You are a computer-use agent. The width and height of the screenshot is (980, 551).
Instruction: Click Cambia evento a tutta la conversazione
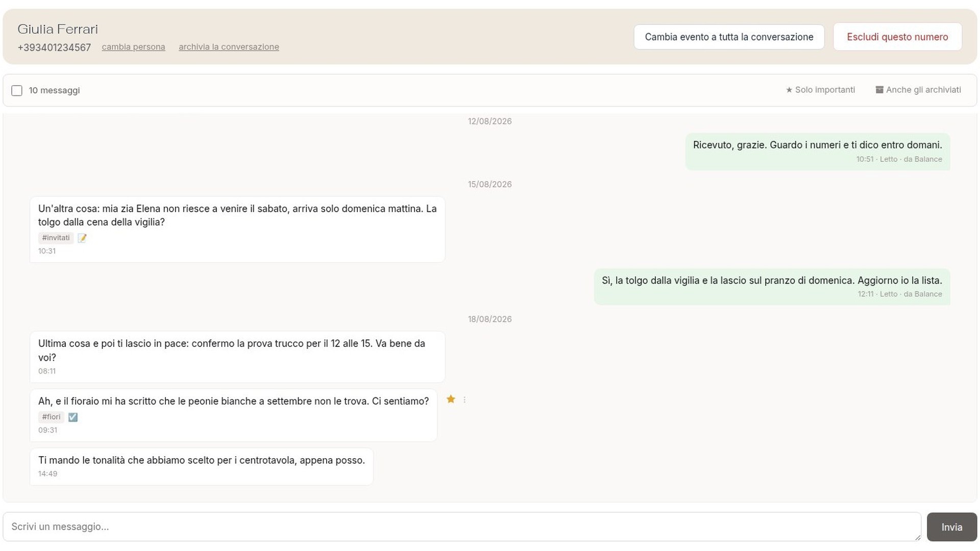coord(729,37)
